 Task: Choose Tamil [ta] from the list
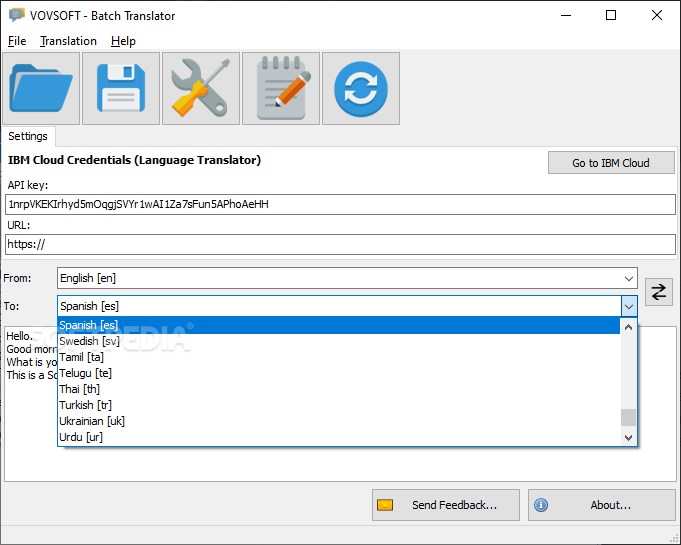[x=339, y=357]
